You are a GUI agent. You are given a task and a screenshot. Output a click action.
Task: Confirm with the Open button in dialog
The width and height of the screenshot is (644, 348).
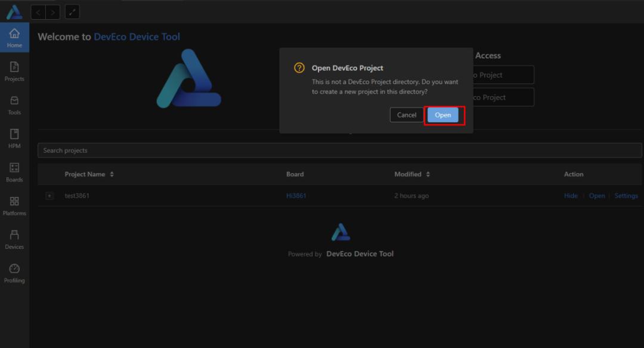pos(442,115)
